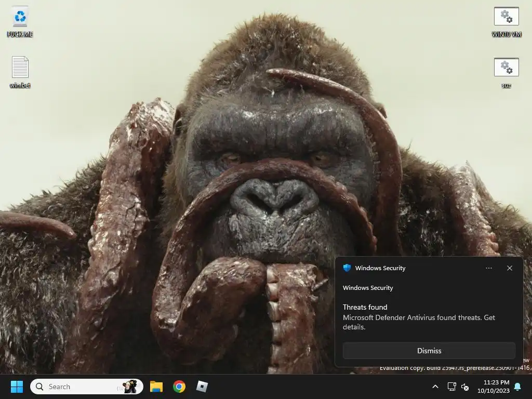Screen dimensions: 532x399
Task: Open the Windows Start menu
Action: [x=17, y=387]
